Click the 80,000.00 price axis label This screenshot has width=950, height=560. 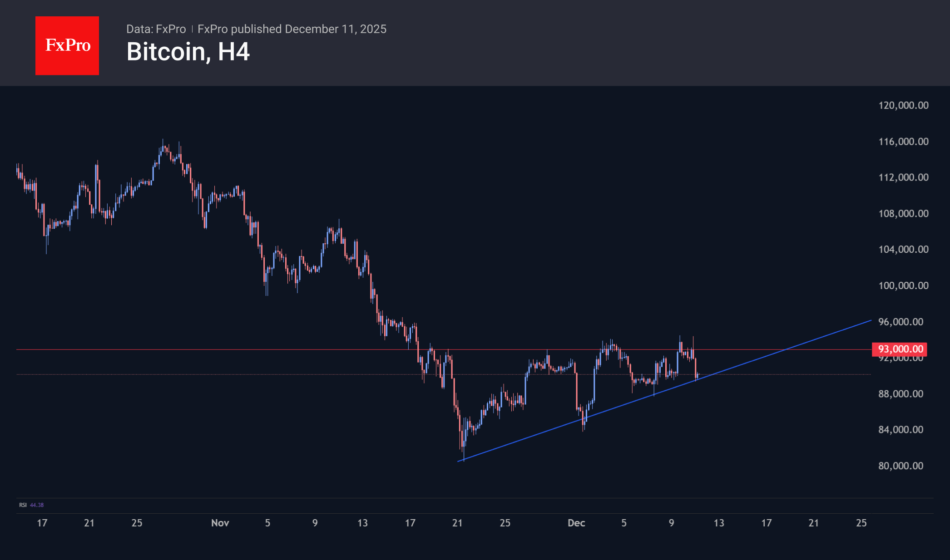(901, 466)
